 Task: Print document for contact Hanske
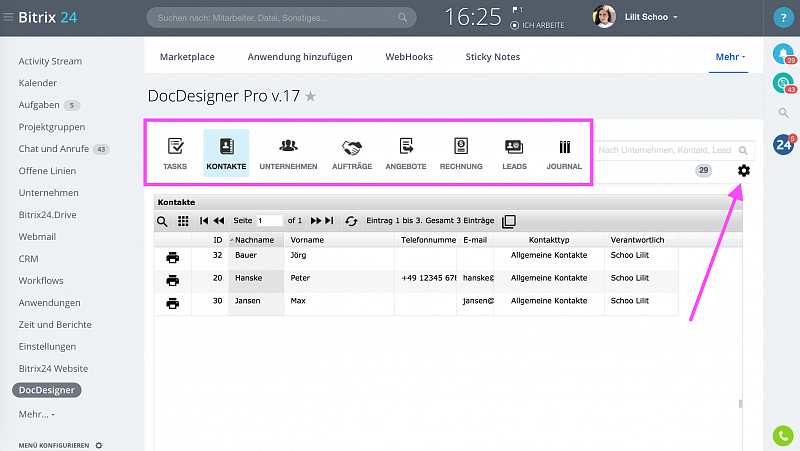(x=172, y=281)
